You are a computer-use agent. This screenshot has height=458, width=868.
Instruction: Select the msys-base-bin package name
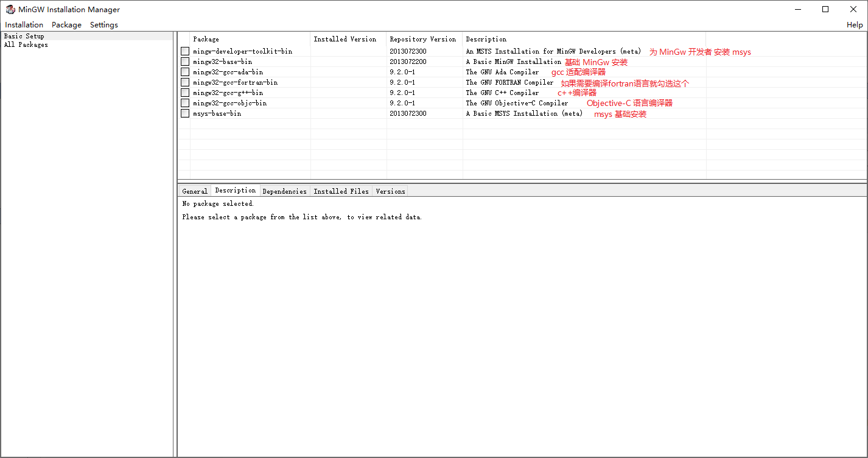pos(217,113)
